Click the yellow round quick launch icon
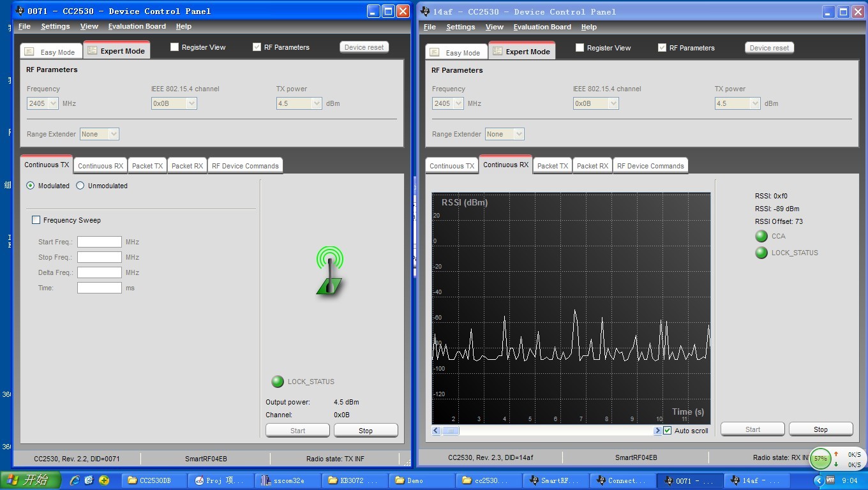 (104, 480)
